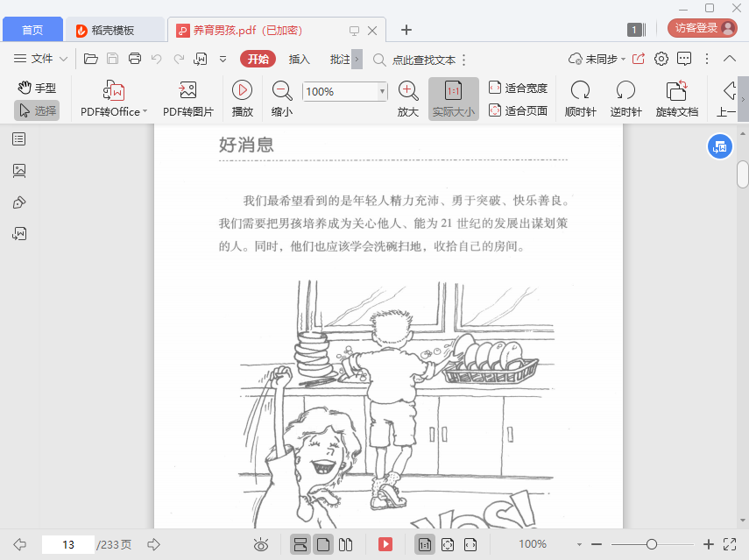Click the PDF convert quick-access icon

point(200,59)
